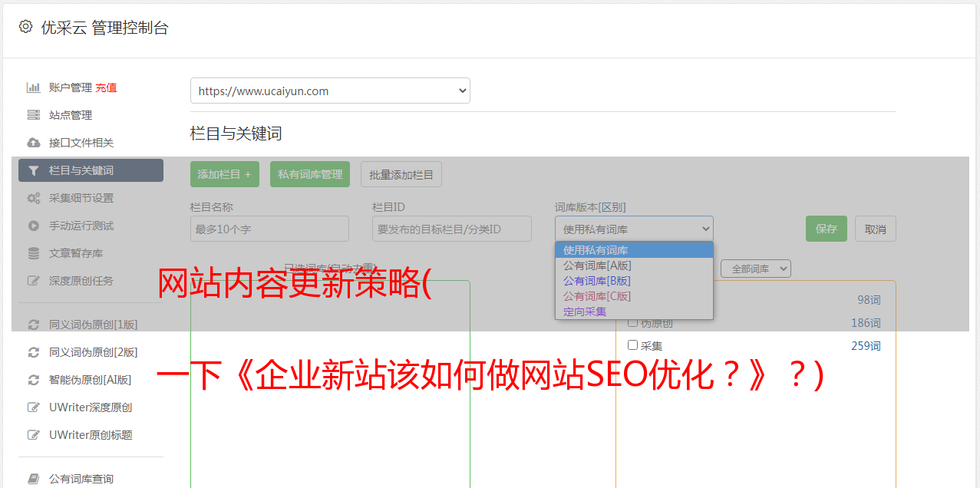Open the 词库版本 dropdown showing 使用私有词库
The width and height of the screenshot is (980, 488).
pyautogui.click(x=634, y=229)
